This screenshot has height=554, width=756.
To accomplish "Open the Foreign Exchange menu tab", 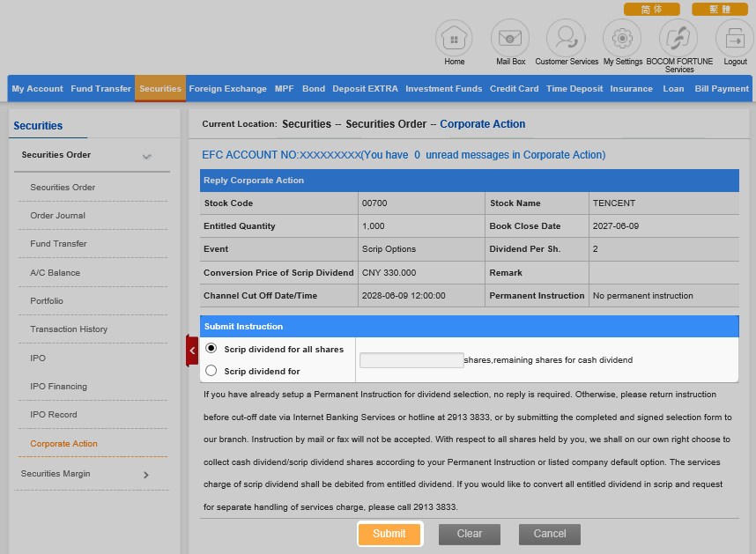I will [227, 89].
